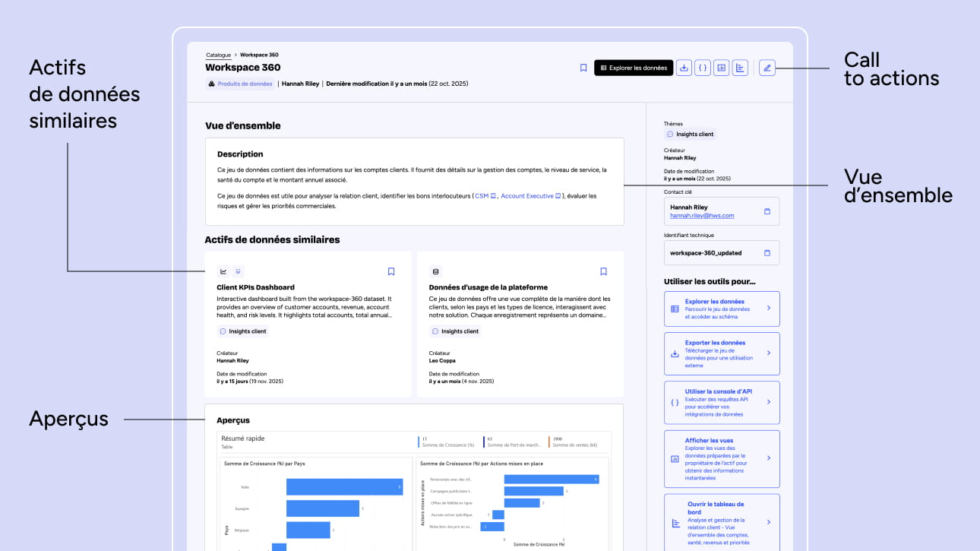Click the pencil edit icon

(767, 68)
